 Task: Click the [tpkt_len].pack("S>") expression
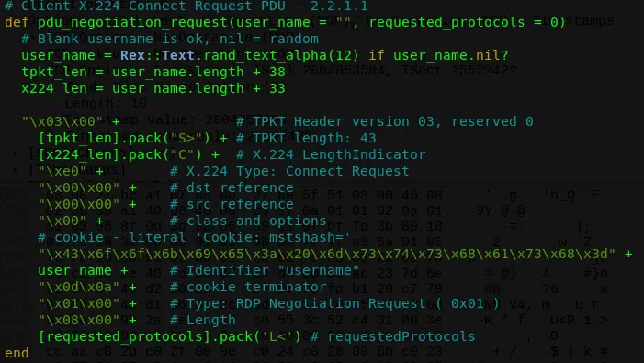[x=124, y=138]
